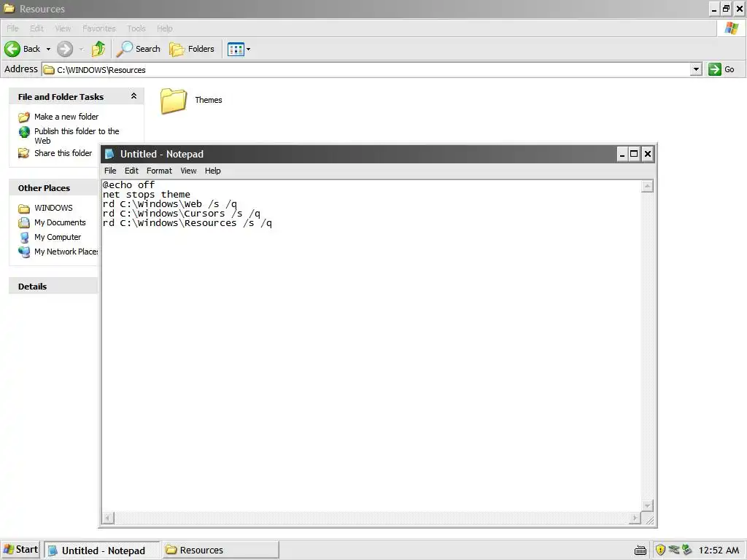Click Notepad vertical scrollbar down arrow
Image resolution: width=747 pixels, height=560 pixels.
[x=647, y=505]
